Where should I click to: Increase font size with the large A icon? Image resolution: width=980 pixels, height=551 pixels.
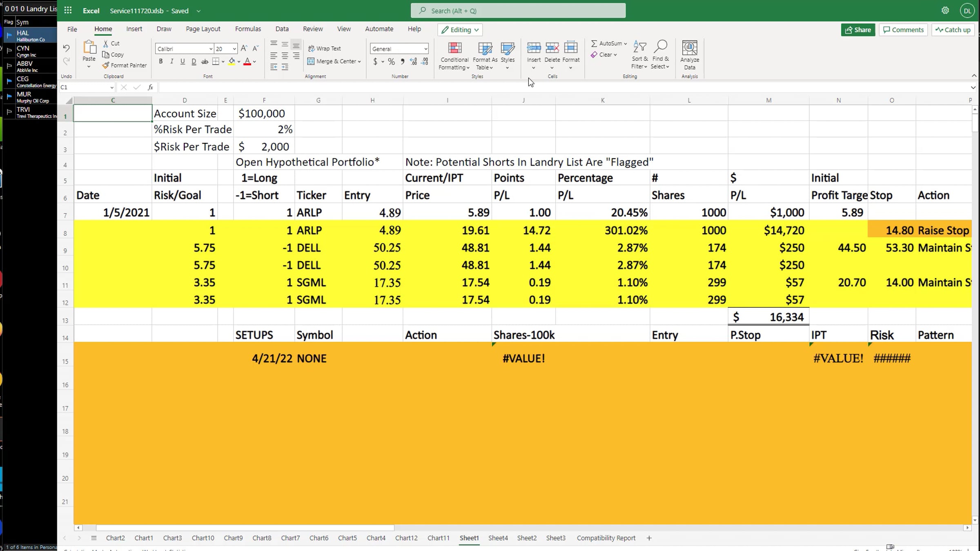coord(244,49)
